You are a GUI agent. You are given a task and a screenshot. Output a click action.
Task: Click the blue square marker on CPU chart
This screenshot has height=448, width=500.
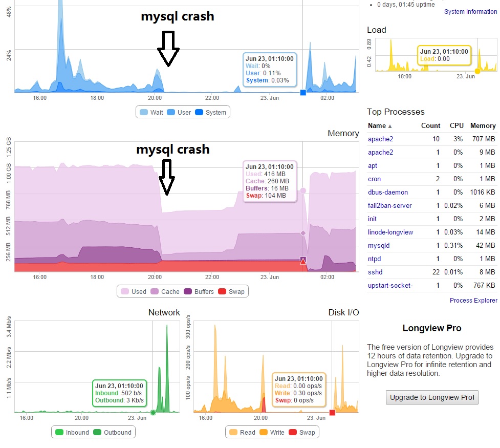click(303, 93)
